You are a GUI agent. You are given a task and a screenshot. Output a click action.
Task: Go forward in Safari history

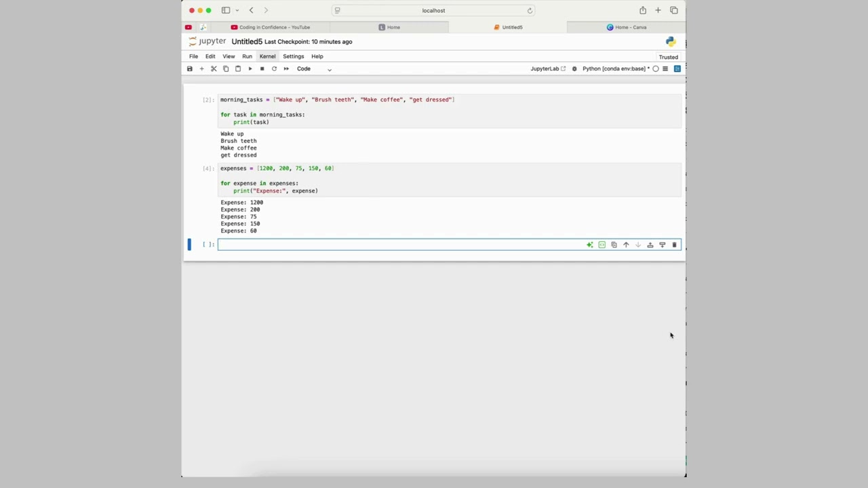click(x=266, y=10)
